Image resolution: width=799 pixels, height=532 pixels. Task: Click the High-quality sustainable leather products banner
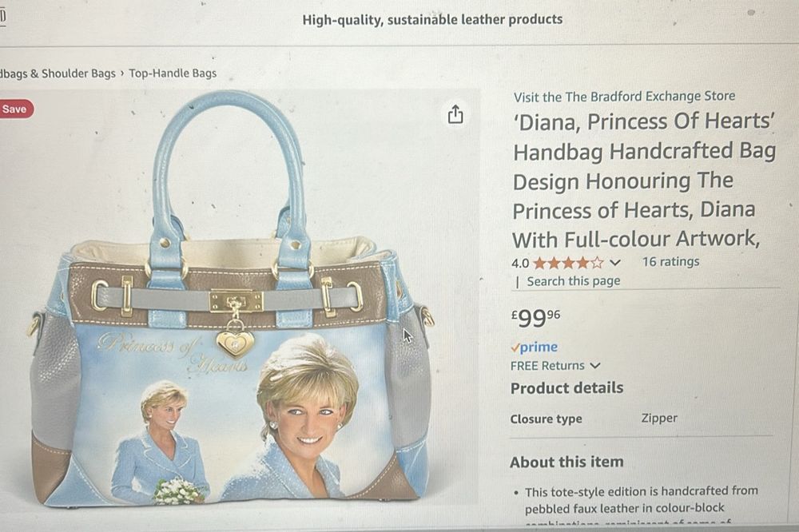point(432,19)
